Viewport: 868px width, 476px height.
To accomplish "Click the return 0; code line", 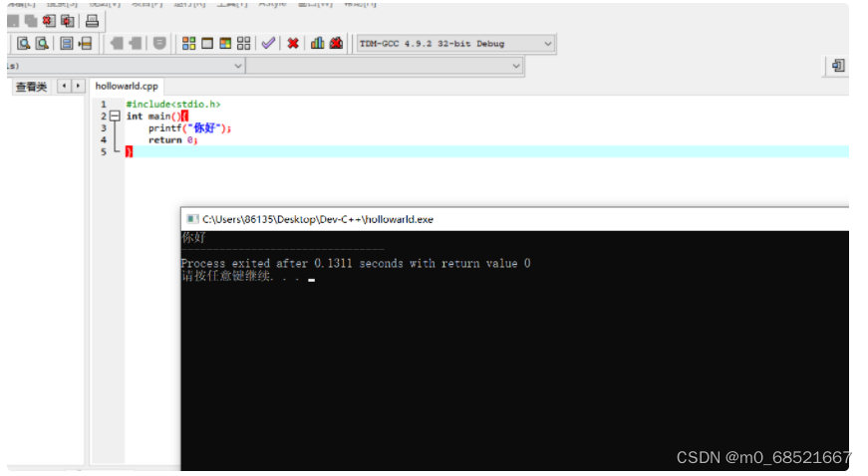I will pyautogui.click(x=172, y=140).
